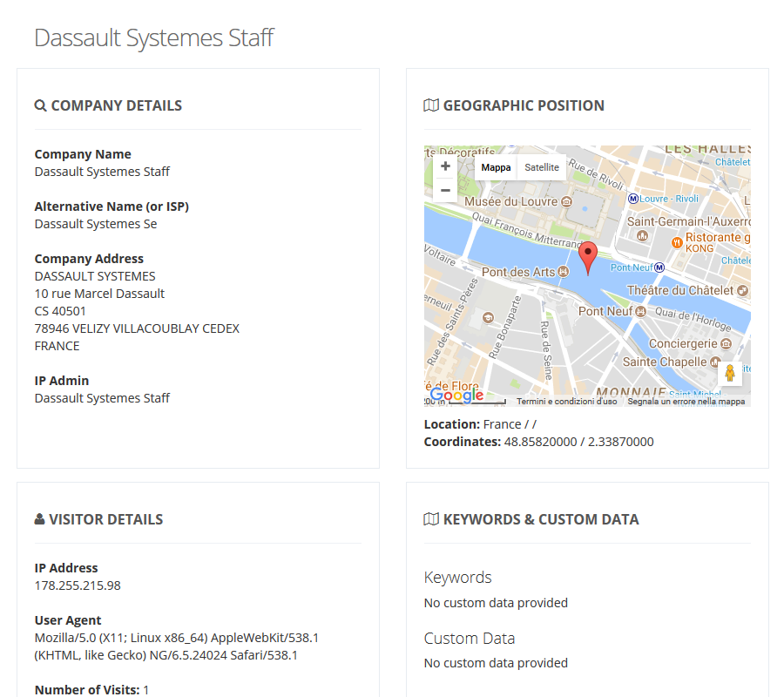Click the DASSAULT SYSTEMES address line
Screen dimensions: 784x697
[x=95, y=276]
